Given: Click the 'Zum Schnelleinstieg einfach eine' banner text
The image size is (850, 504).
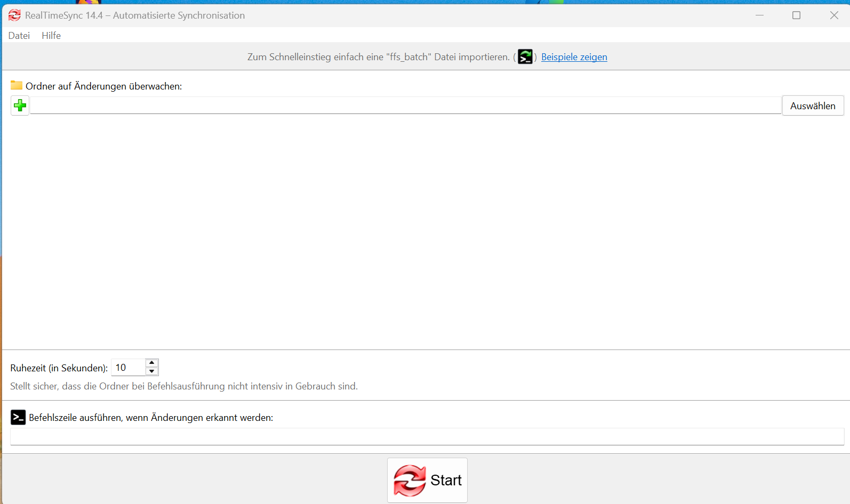Looking at the screenshot, I should [379, 57].
